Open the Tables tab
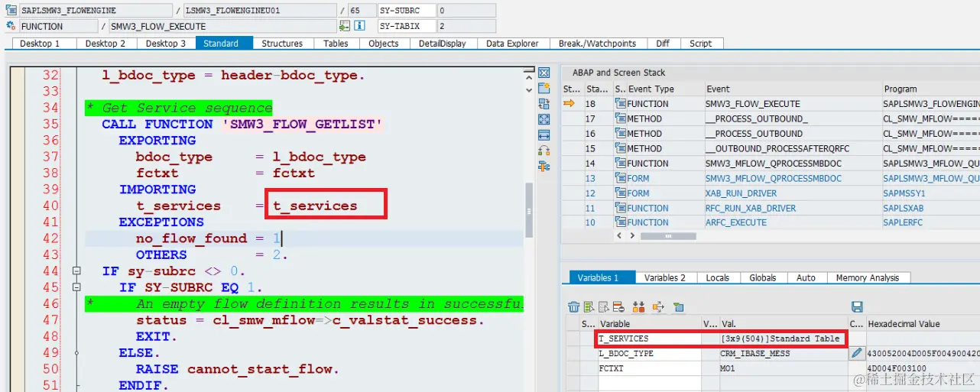 tap(336, 44)
